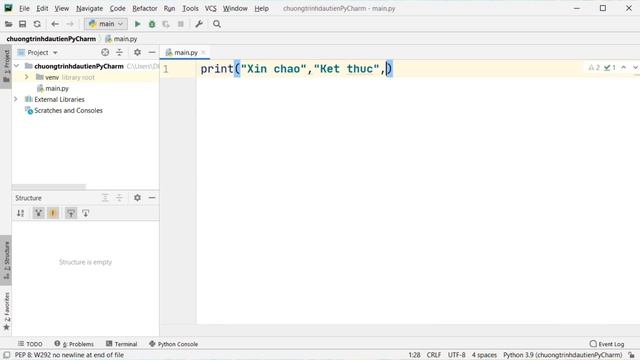Open the Tools menu
Screen dimensions: 640x360
click(x=190, y=8)
